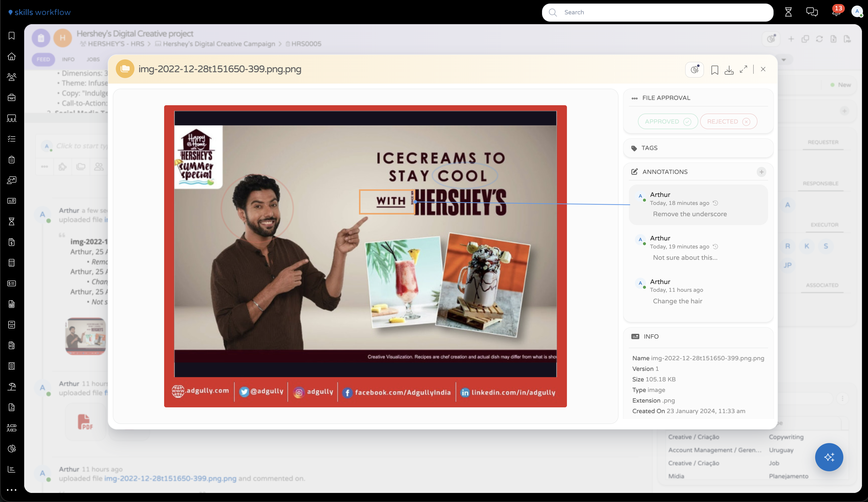Open the checklist icon in the sidebar
The height and width of the screenshot is (502, 868).
coord(12,139)
